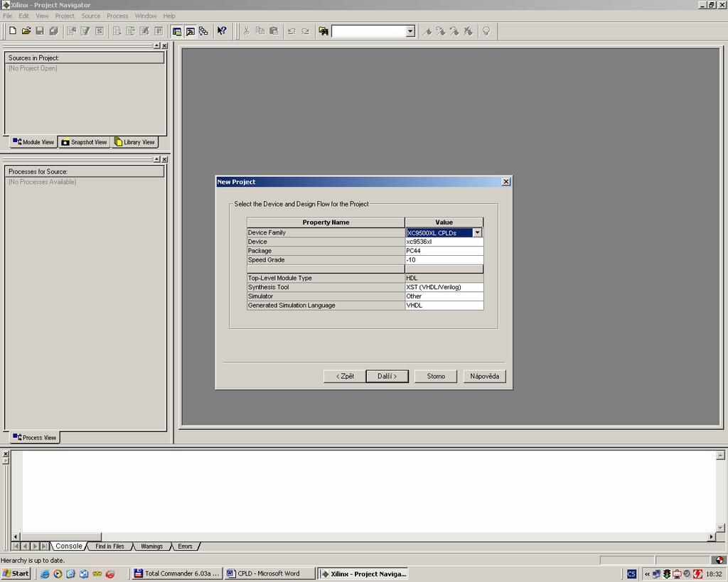Click the console scroll up arrow
Viewport: 728px width, 582px height.
[x=720, y=455]
